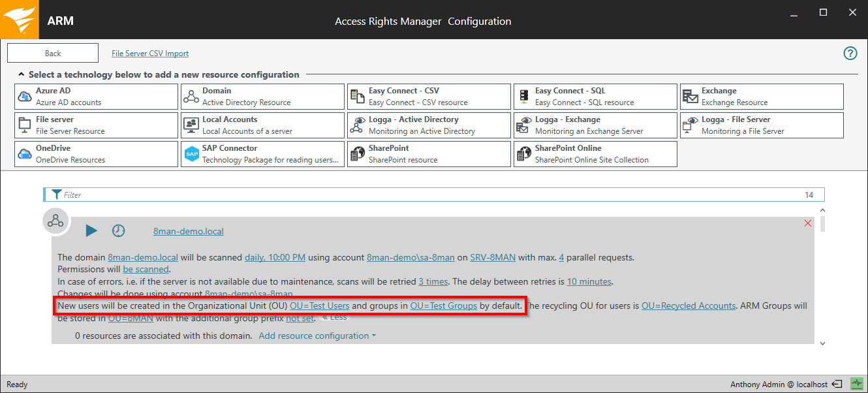Image resolution: width=868 pixels, height=393 pixels.
Task: Click the Azure AD technology tile
Action: pos(96,97)
